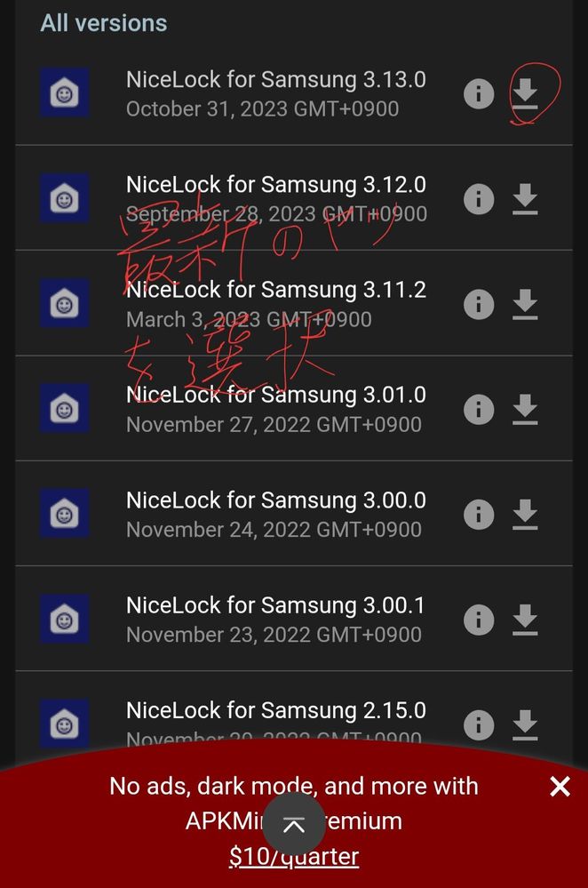Show info for NiceLock 3.12.0
Image resolution: width=588 pixels, height=888 pixels.
(479, 199)
